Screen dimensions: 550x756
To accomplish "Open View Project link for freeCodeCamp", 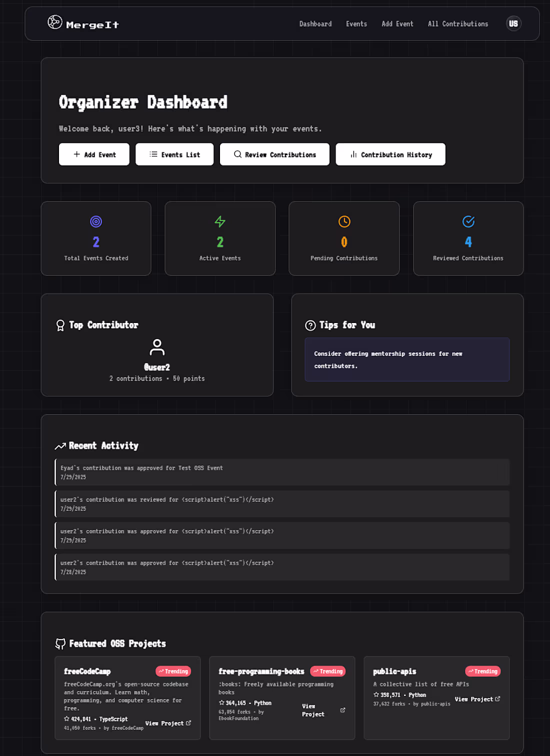I will click(x=168, y=723).
